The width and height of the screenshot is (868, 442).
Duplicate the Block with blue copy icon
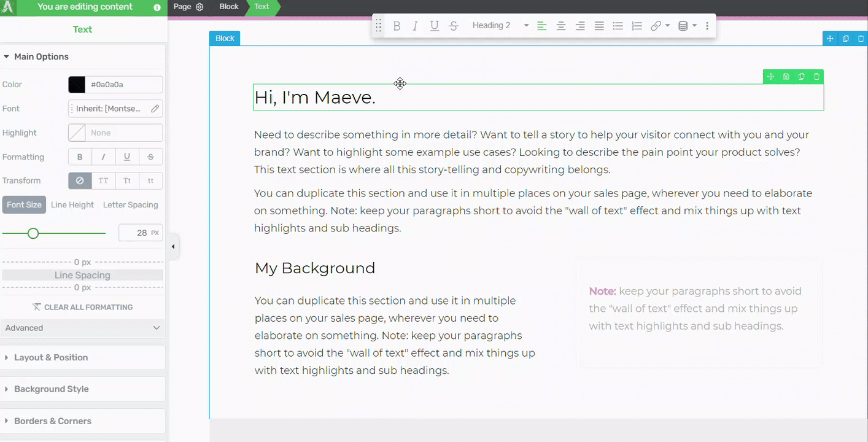click(x=846, y=39)
